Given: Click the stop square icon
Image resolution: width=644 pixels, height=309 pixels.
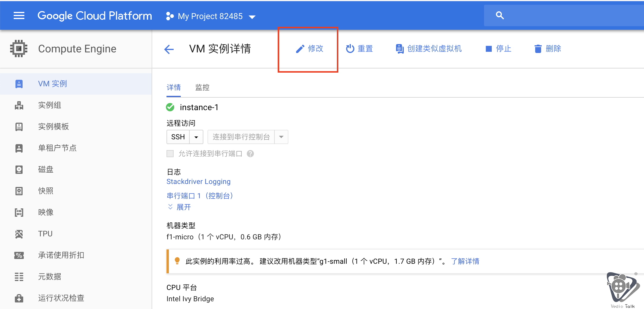Looking at the screenshot, I should coord(489,49).
